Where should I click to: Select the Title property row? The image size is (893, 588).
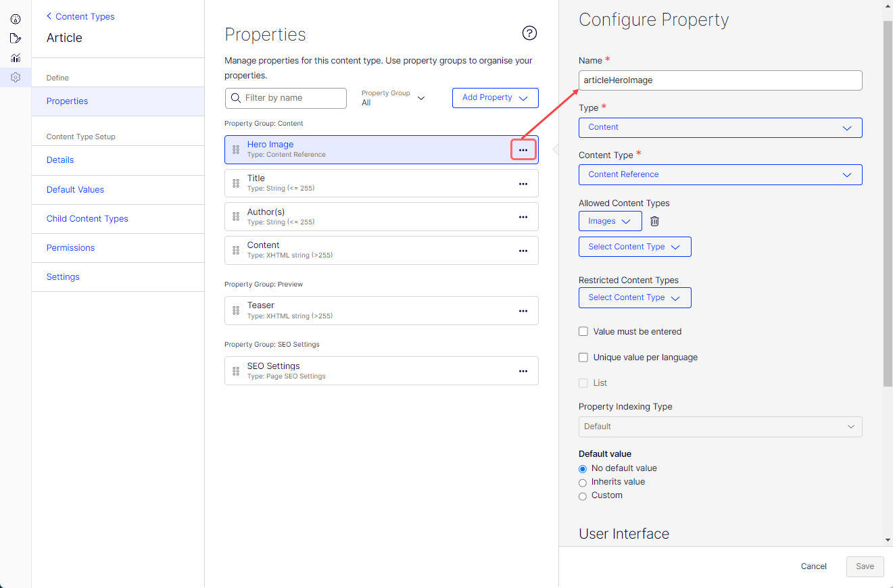[x=381, y=183]
